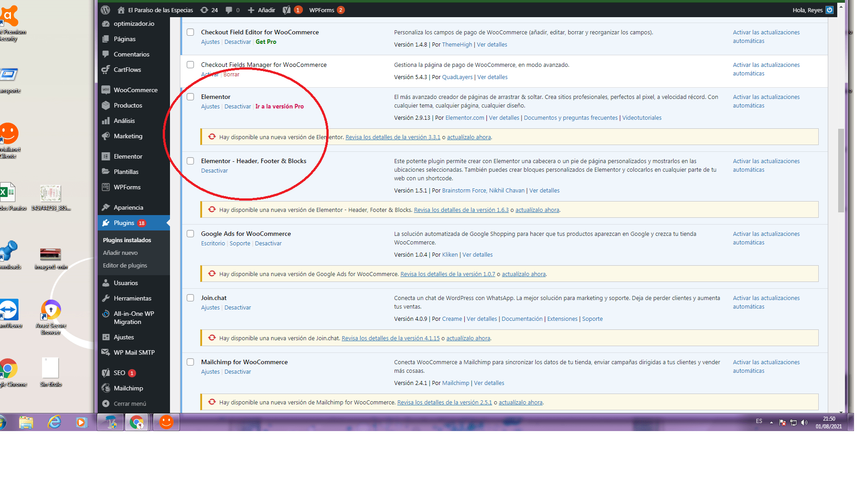Click Get Pro under Checkout Field Editor
This screenshot has height=488, width=868.
tap(266, 42)
